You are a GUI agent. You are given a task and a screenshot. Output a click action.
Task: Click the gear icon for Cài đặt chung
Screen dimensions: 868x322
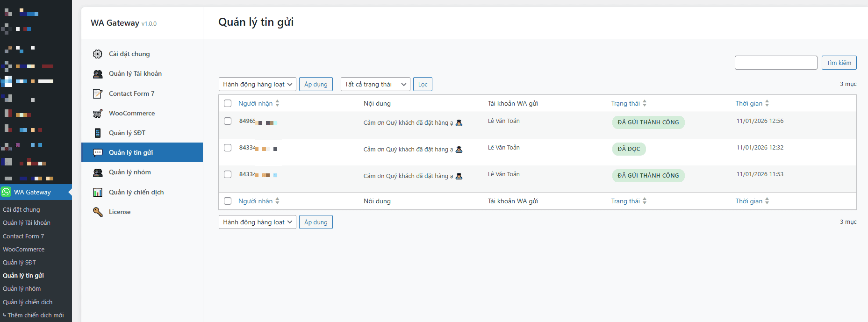pos(97,54)
